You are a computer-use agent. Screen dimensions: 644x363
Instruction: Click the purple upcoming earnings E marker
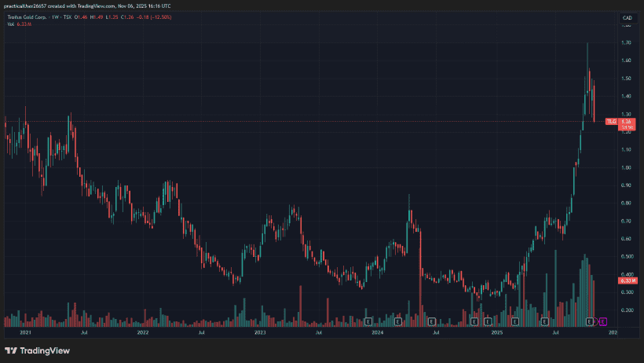[x=603, y=321]
